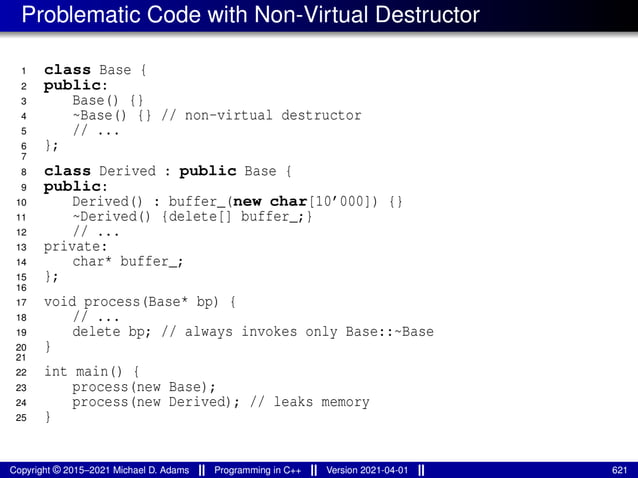Click the 'class Base {' code line
The image size is (638, 478).
pos(95,70)
